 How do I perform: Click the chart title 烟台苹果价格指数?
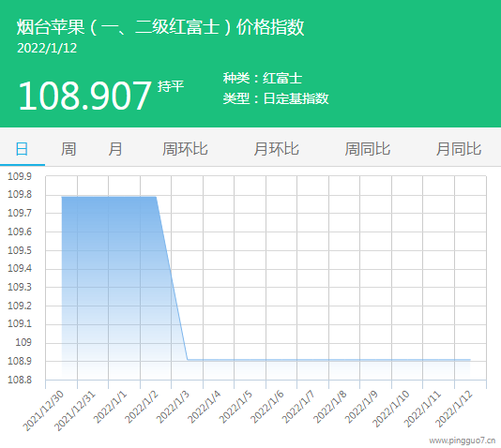[160, 27]
